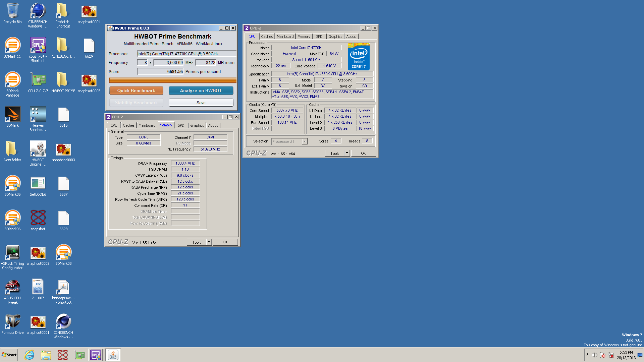Switch to Caches tab in right CPU-Z window
Image resolution: width=644 pixels, height=362 pixels.
(x=267, y=37)
